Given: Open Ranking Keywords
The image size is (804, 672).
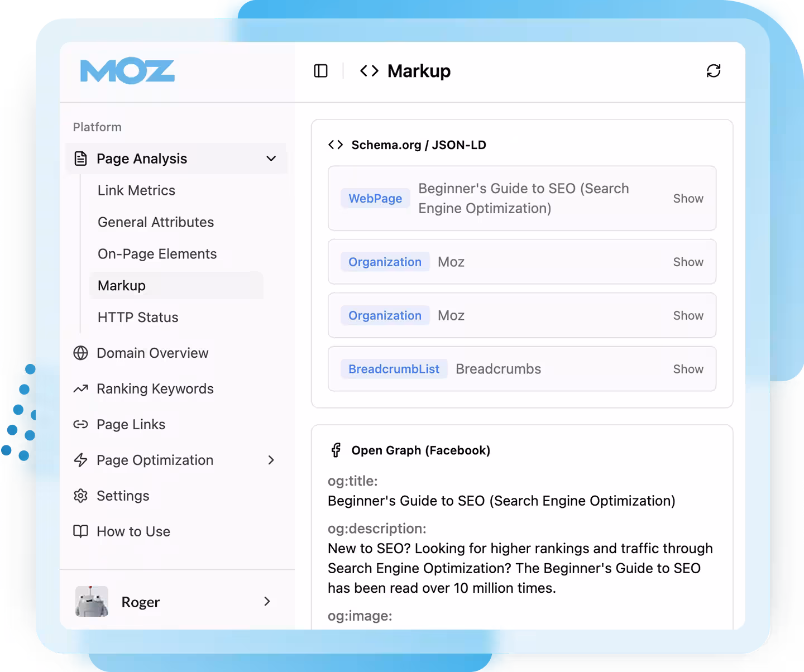Looking at the screenshot, I should [155, 388].
